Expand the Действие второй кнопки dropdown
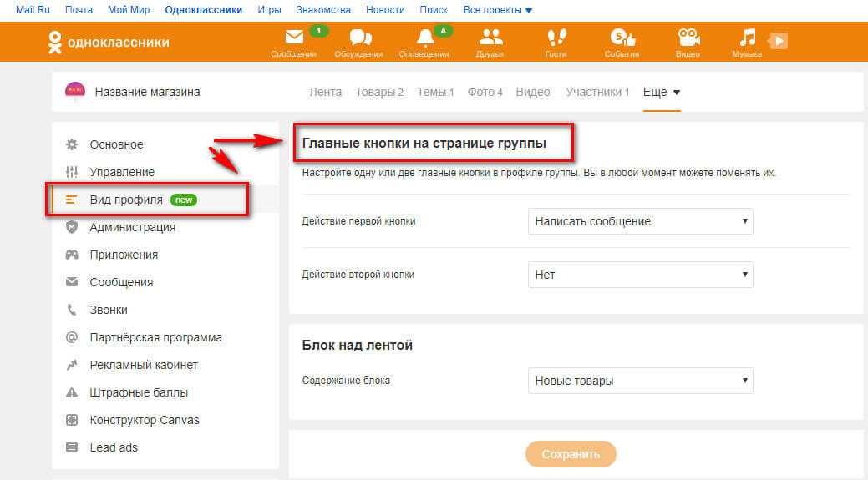 pyautogui.click(x=641, y=275)
